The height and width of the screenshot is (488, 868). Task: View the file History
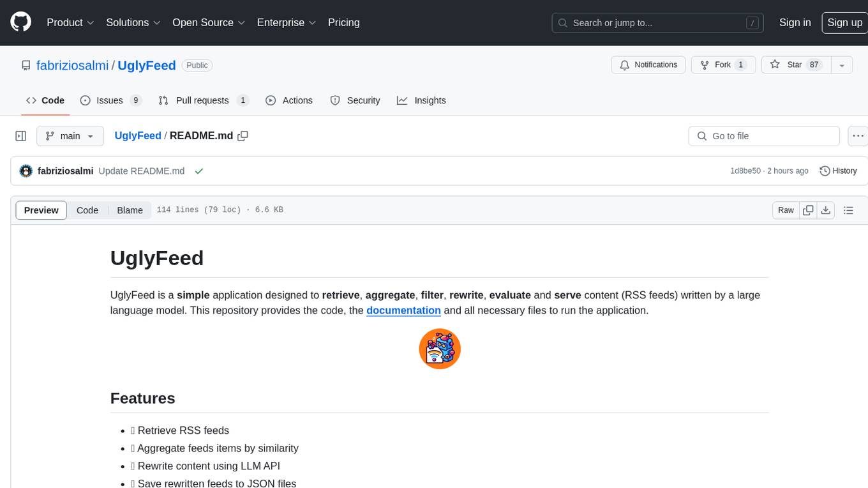point(838,171)
